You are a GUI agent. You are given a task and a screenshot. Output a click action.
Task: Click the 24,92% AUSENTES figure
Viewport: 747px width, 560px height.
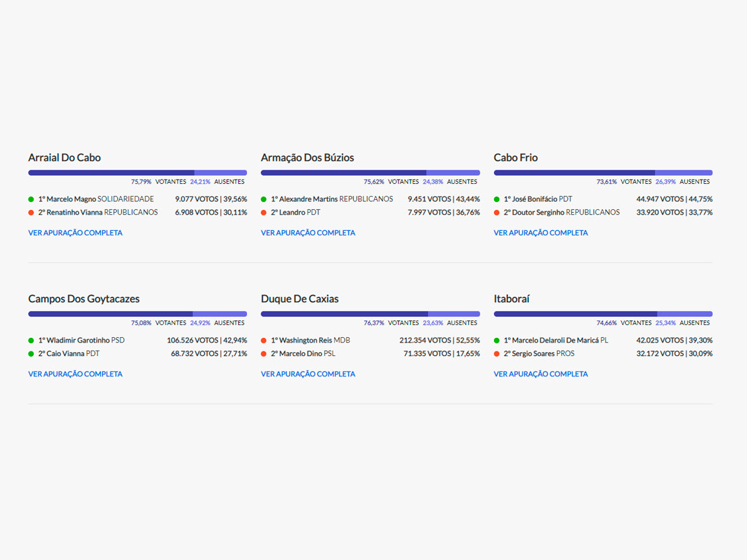(217, 323)
